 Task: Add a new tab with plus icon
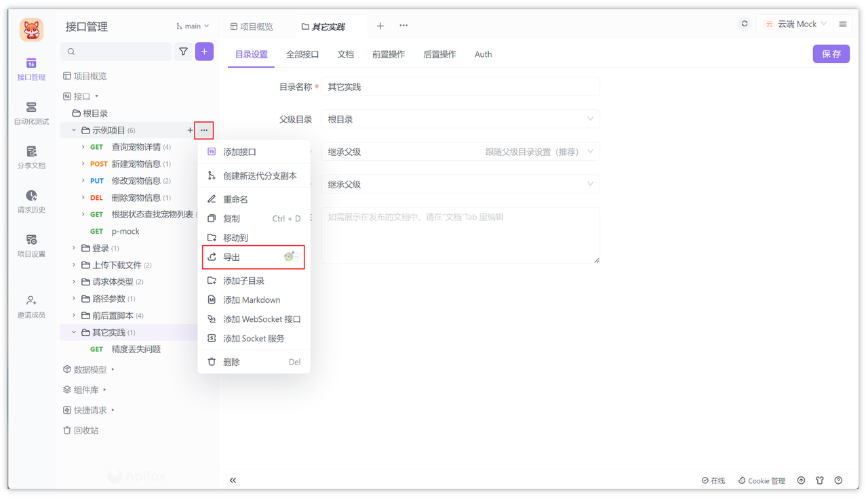click(x=380, y=26)
